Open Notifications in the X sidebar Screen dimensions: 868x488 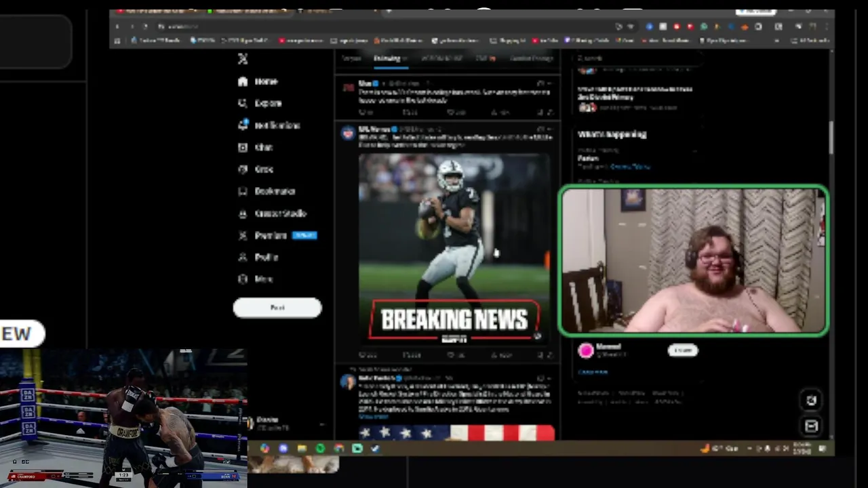click(269, 125)
